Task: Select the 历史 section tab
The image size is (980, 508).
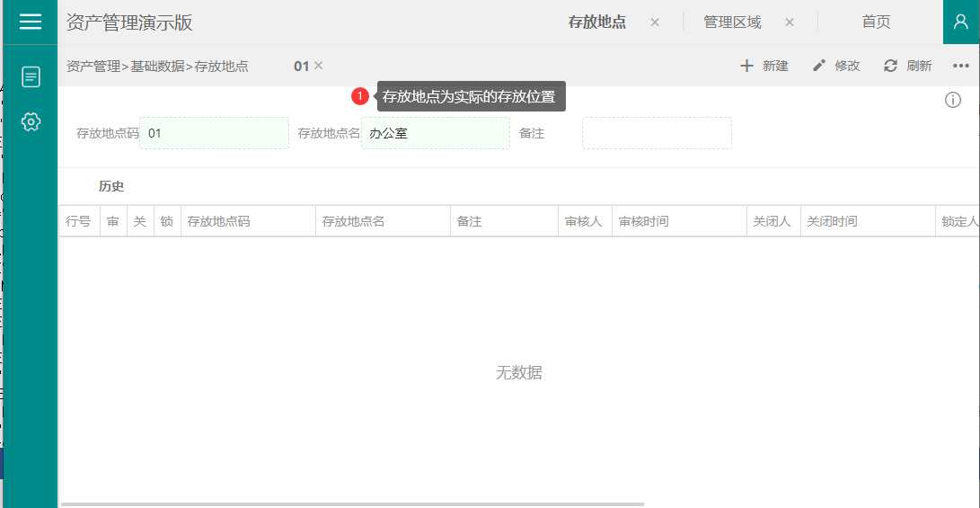Action: tap(111, 187)
